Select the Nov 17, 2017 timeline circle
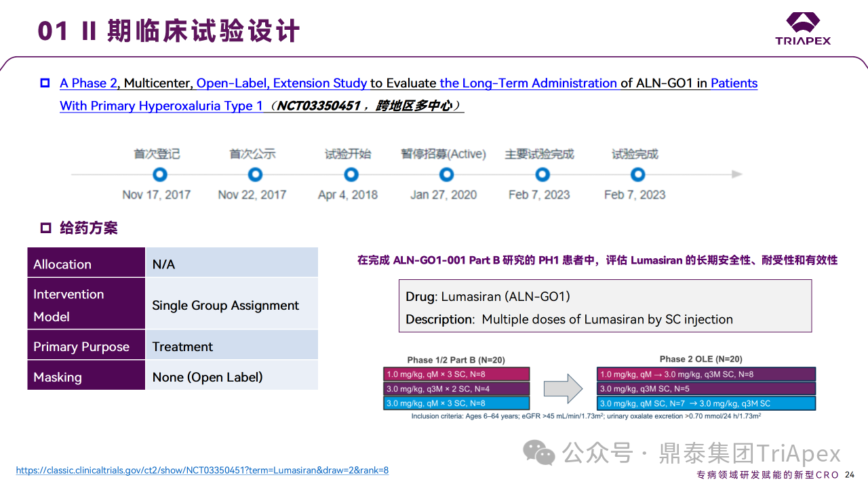The width and height of the screenshot is (868, 488). point(159,175)
